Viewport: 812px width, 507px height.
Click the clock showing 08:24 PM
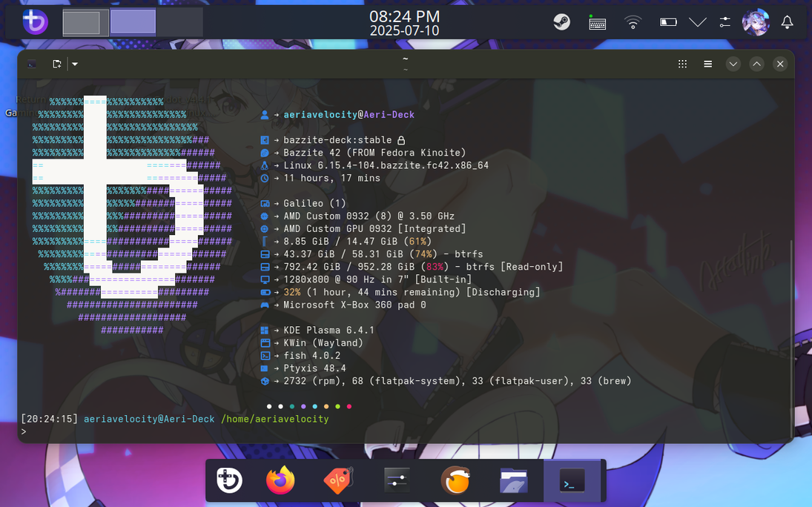404,16
